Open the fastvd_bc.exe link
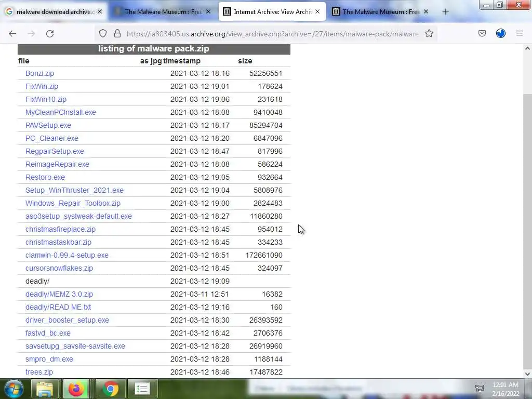The width and height of the screenshot is (532, 399). pos(48,333)
